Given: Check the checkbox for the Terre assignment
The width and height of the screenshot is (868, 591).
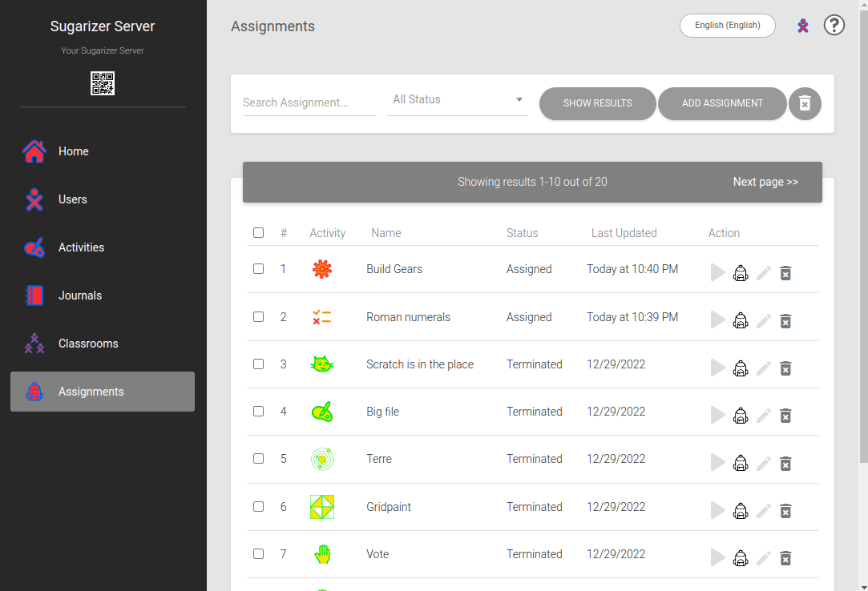Looking at the screenshot, I should coord(258,459).
